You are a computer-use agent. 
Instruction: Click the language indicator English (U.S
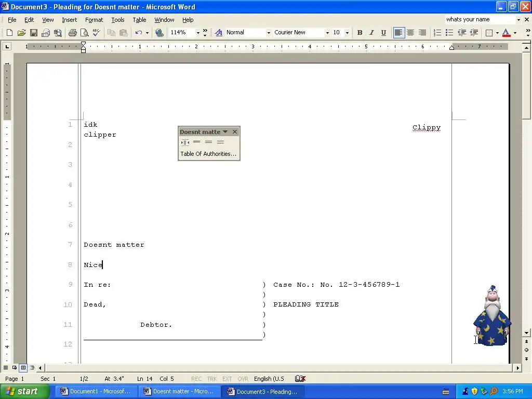pos(269,379)
